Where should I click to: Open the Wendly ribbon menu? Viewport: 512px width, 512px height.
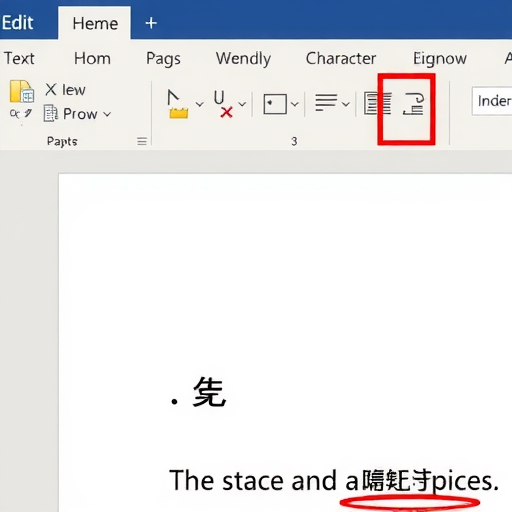point(243,59)
